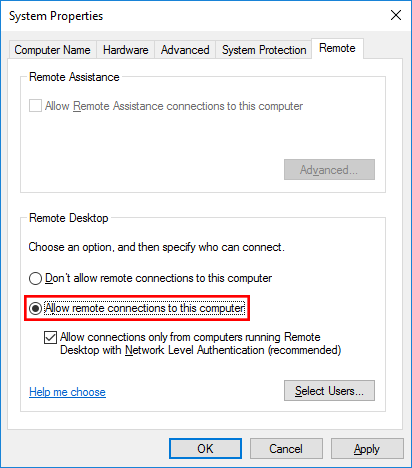Screen dimensions: 412x468
Task: Confirm changes with the OK button
Action: (205, 449)
